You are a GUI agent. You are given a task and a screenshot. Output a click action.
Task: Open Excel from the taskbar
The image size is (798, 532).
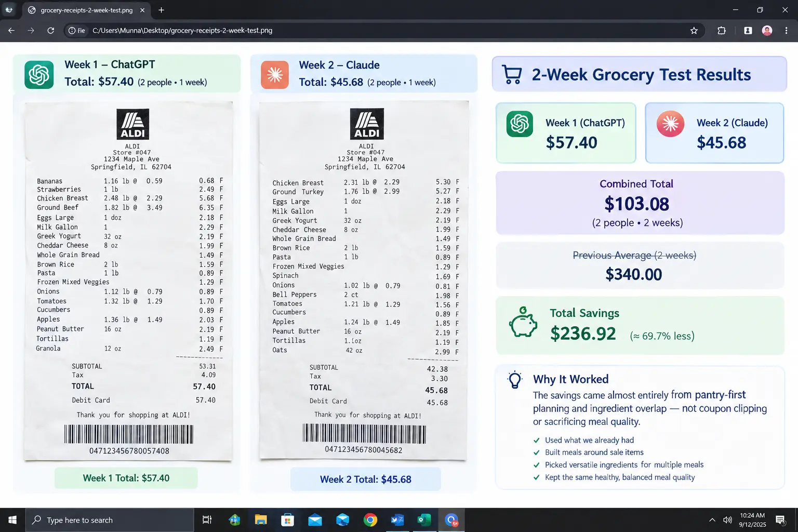(x=424, y=520)
